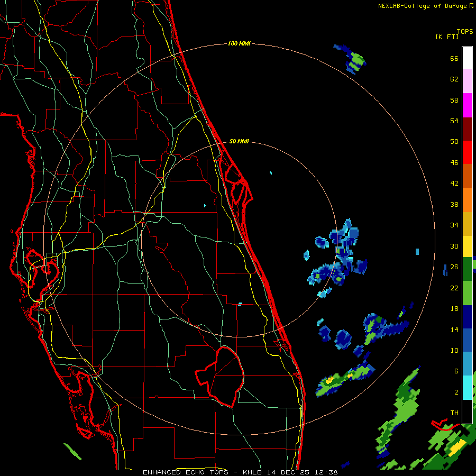Image resolution: width=476 pixels, height=476 pixels.
Task: Pick the dark green legend swatch
Action: coord(467,269)
